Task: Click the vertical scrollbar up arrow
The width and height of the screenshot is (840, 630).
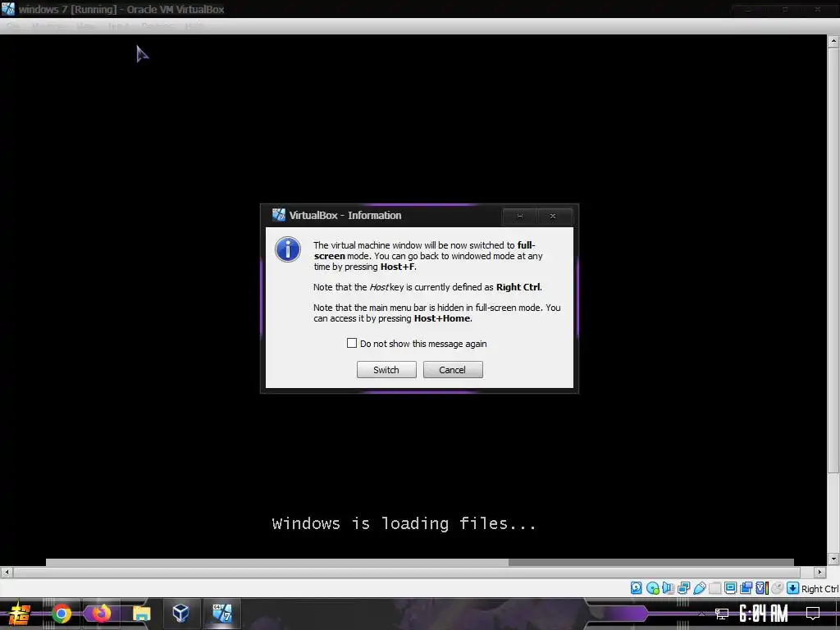Action: 833,41
